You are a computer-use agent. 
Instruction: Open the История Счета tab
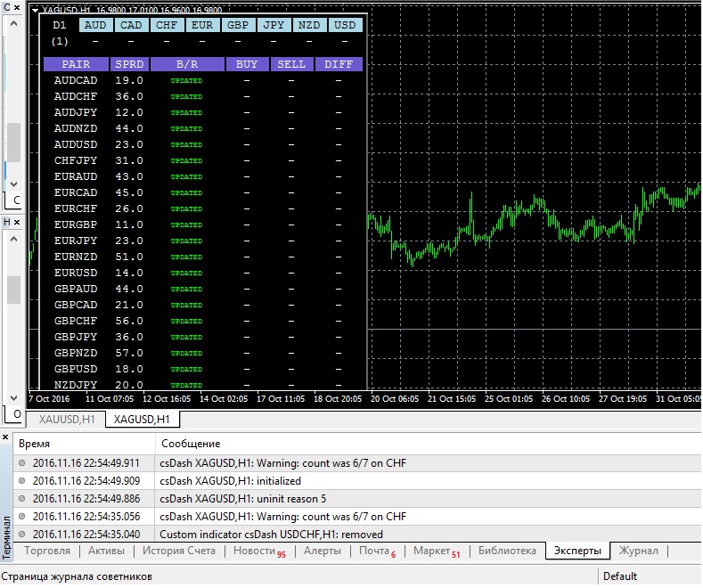[x=179, y=551]
